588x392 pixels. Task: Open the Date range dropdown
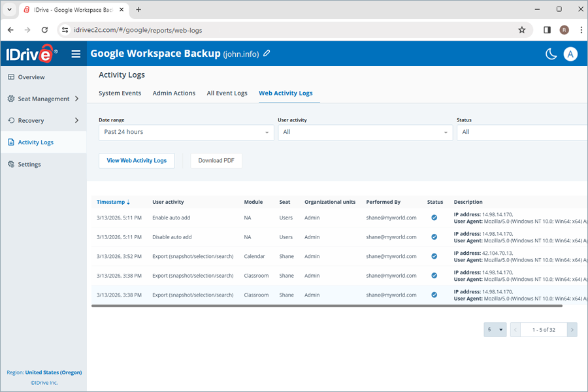point(186,133)
